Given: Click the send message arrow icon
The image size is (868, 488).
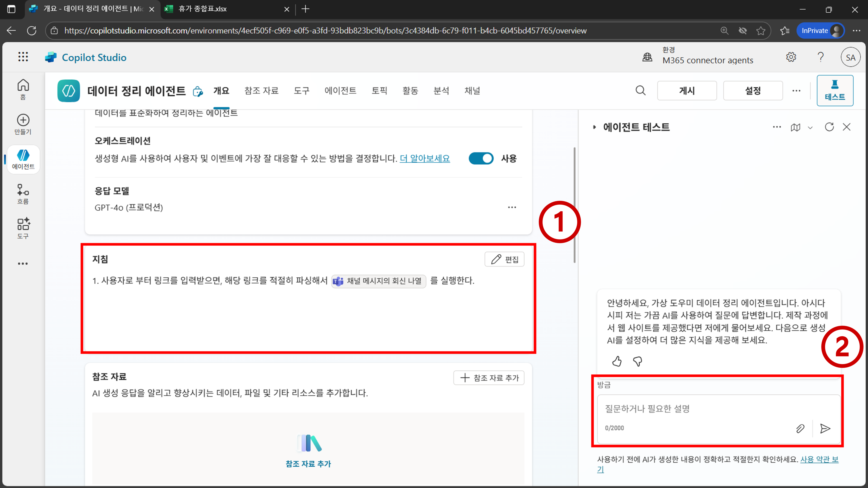Looking at the screenshot, I should click(x=825, y=428).
